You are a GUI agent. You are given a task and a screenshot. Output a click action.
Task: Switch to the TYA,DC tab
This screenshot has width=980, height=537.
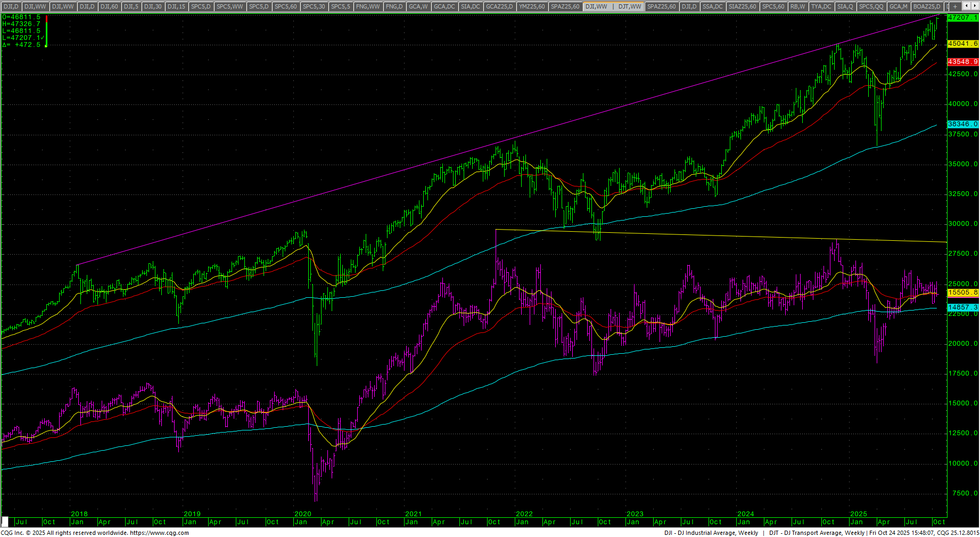point(821,6)
